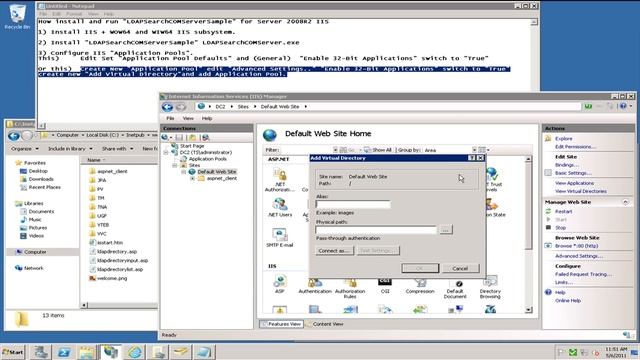This screenshot has height=360, width=640.
Task: Click View Virtual Directories link
Action: click(x=580, y=191)
